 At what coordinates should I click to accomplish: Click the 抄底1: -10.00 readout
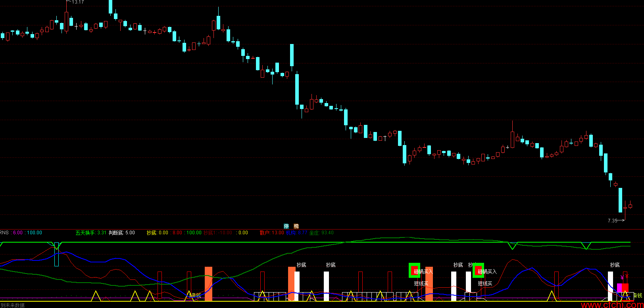218,233
